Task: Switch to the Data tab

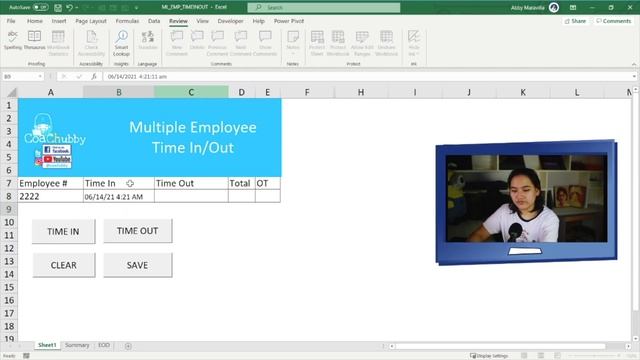Action: [154, 21]
